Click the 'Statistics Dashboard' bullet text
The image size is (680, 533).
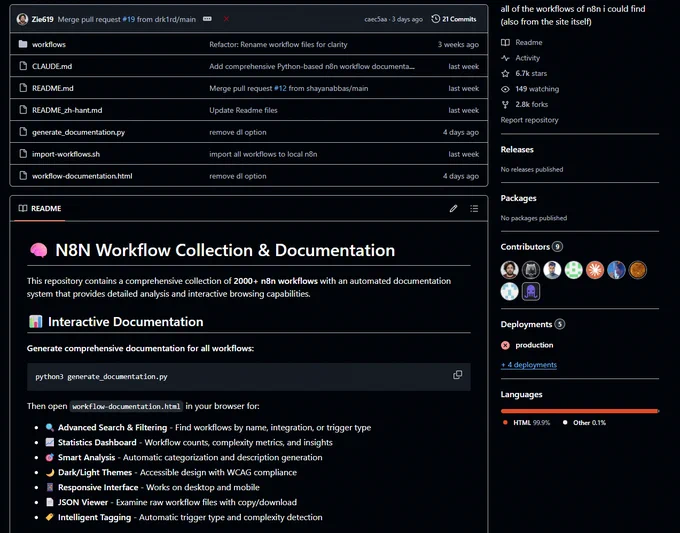click(97, 442)
